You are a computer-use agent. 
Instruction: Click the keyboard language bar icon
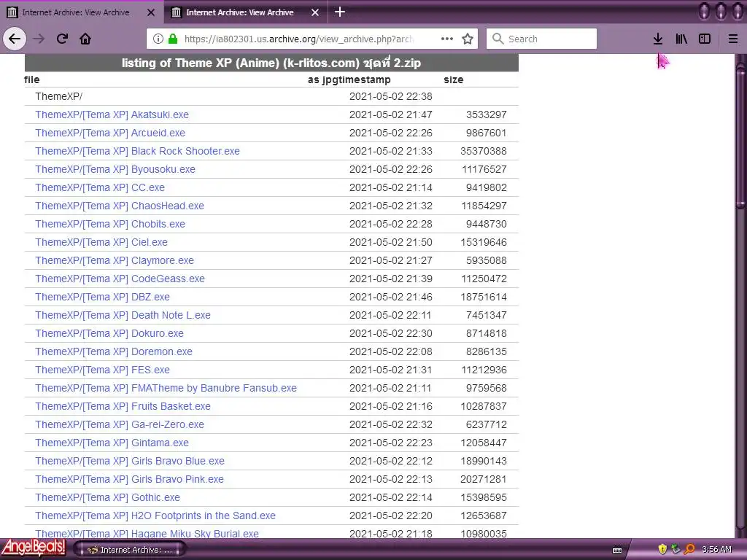[617, 551]
